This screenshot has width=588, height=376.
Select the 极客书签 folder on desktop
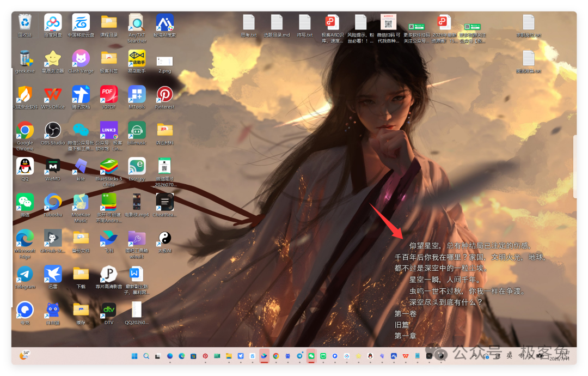point(109,62)
